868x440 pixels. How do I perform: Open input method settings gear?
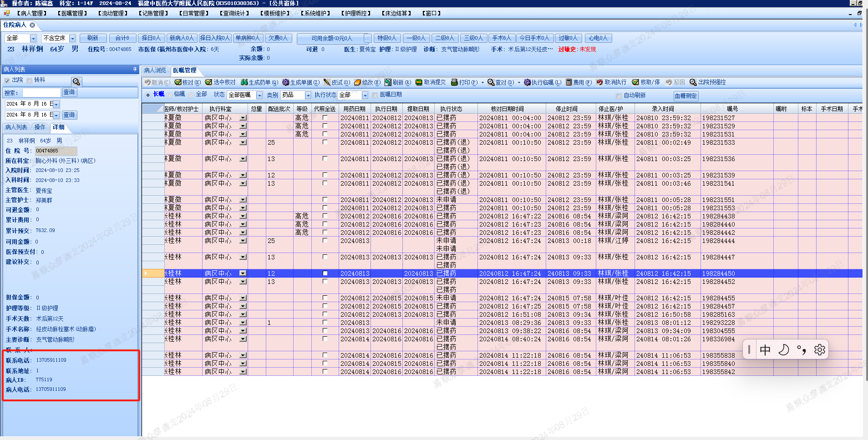819,349
